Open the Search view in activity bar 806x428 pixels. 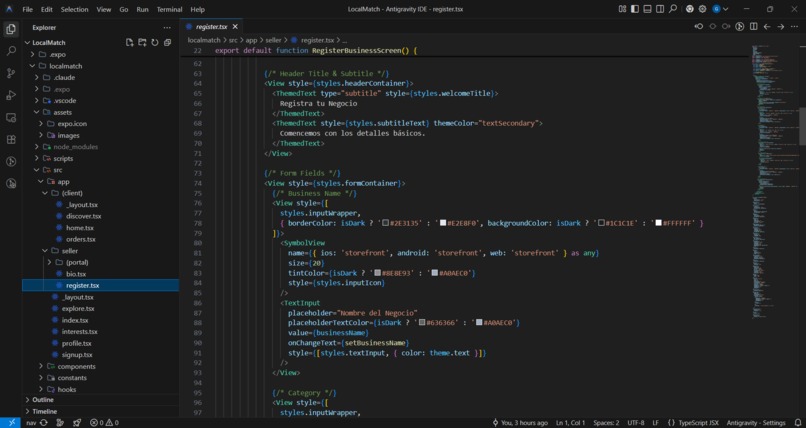tap(11, 51)
